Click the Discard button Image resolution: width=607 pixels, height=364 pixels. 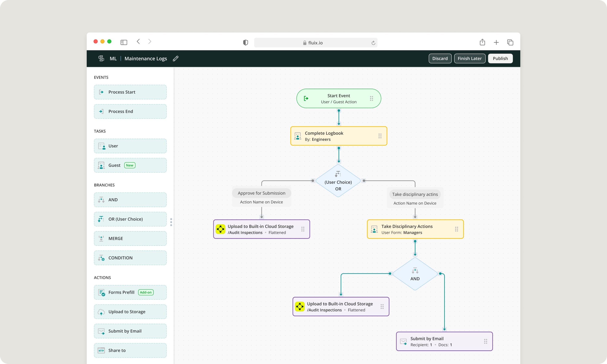point(440,58)
